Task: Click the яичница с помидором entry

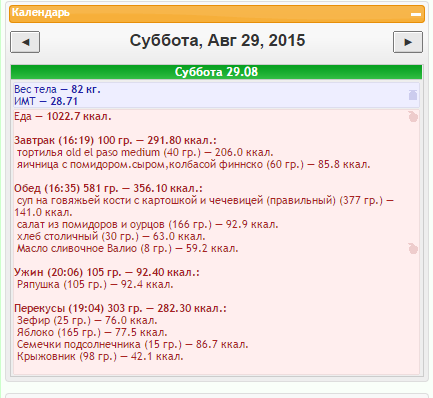Action: [193, 164]
